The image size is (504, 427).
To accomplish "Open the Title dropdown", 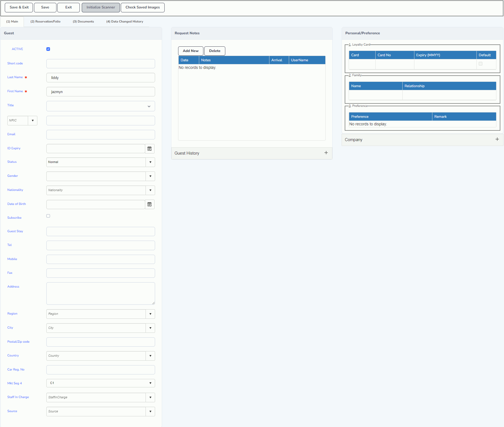I will point(101,106).
